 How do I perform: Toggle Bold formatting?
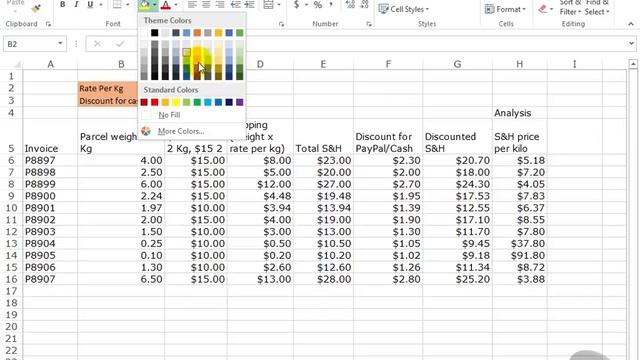tap(62, 4)
